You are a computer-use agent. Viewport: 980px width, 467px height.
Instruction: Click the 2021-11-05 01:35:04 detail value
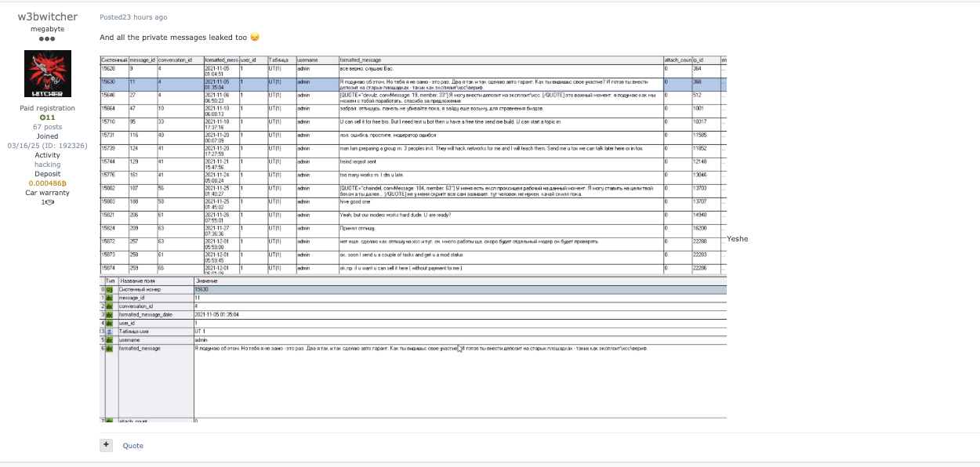(x=460, y=315)
